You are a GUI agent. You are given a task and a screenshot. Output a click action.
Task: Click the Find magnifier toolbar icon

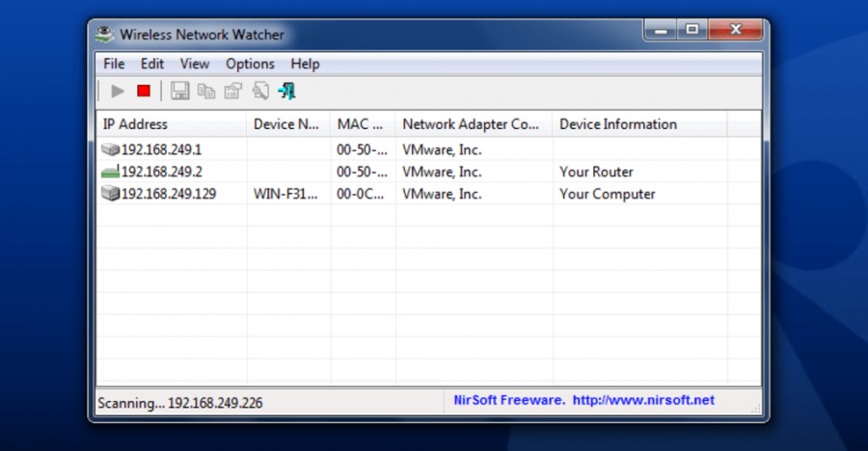pyautogui.click(x=259, y=91)
